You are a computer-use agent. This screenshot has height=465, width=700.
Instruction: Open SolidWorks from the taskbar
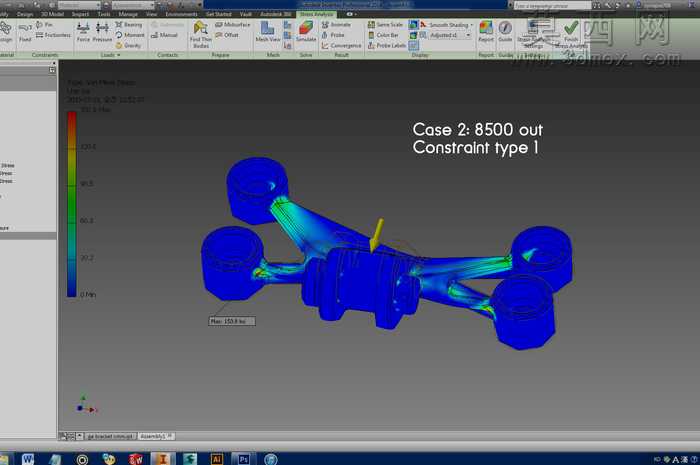coord(136,458)
